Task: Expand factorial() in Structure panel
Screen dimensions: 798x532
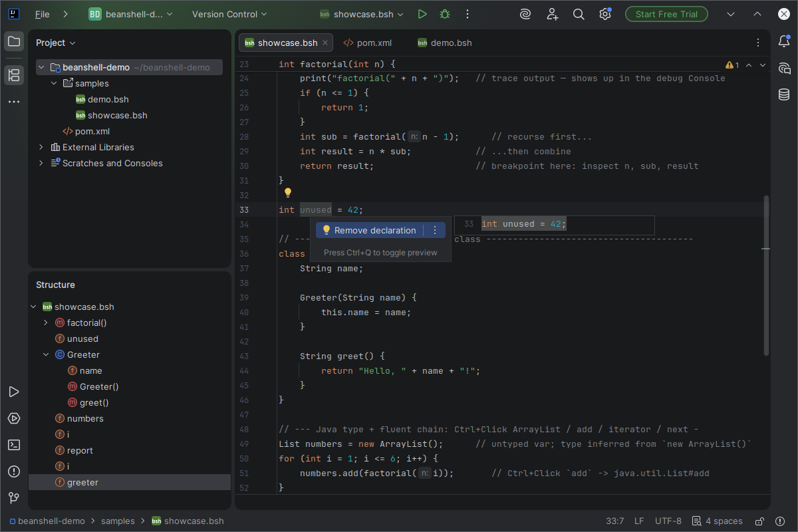Action: tap(45, 323)
